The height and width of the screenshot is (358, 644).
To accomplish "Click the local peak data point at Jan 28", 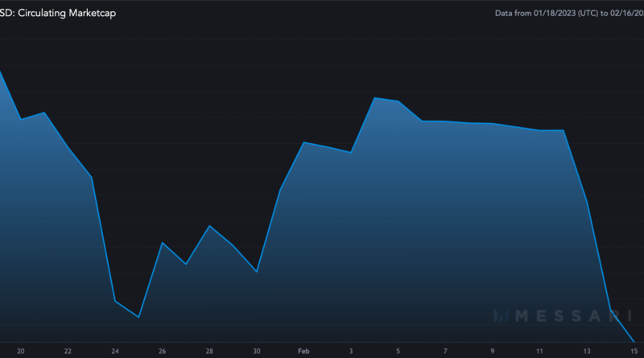I will click(x=210, y=226).
